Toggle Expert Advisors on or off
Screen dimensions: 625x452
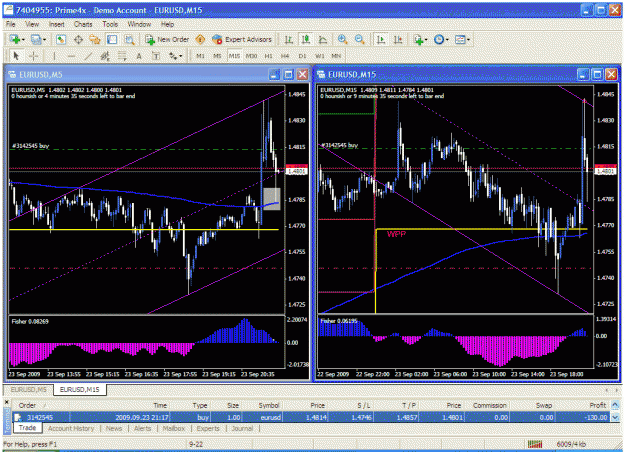[x=242, y=39]
